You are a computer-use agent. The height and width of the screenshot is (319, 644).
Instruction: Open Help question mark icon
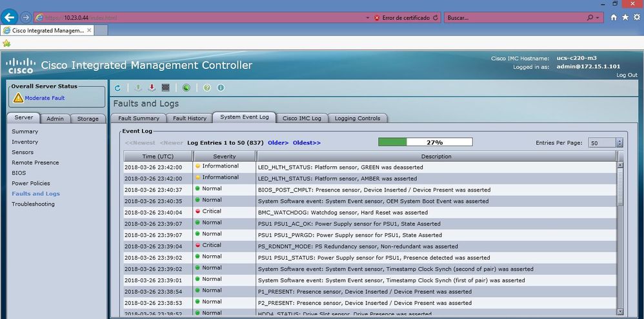207,88
